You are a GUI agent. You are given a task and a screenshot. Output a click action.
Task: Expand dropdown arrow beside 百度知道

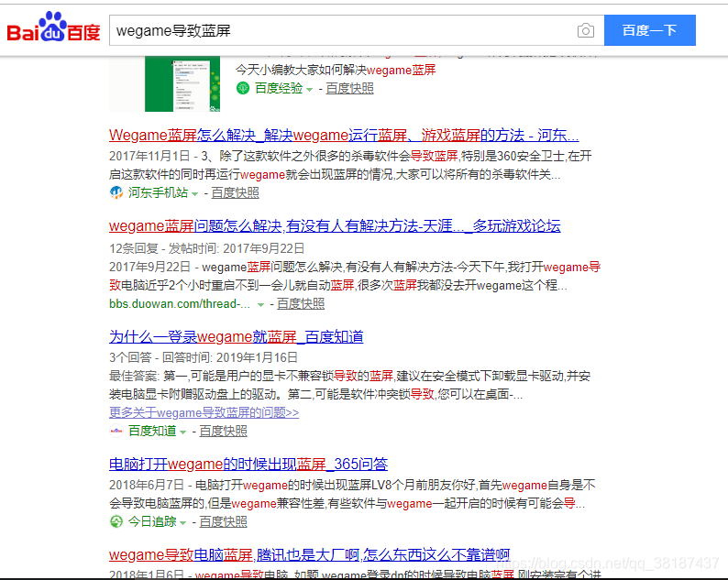183,432
